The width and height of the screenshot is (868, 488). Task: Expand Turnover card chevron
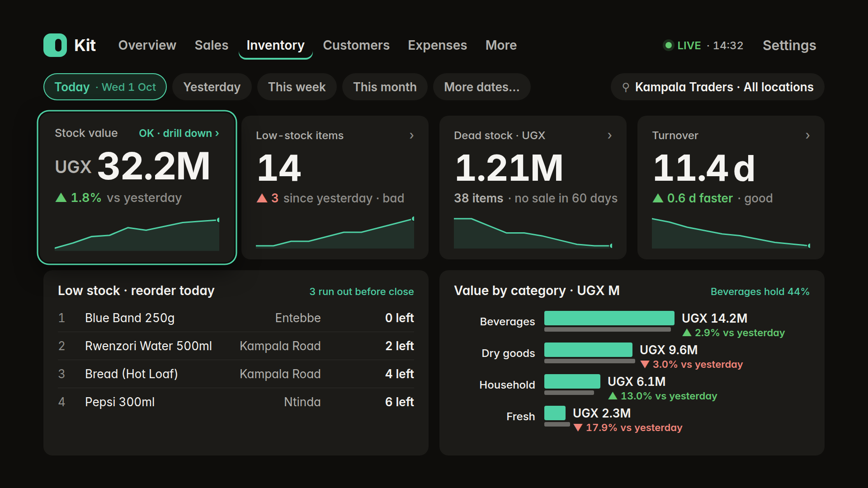click(x=807, y=136)
